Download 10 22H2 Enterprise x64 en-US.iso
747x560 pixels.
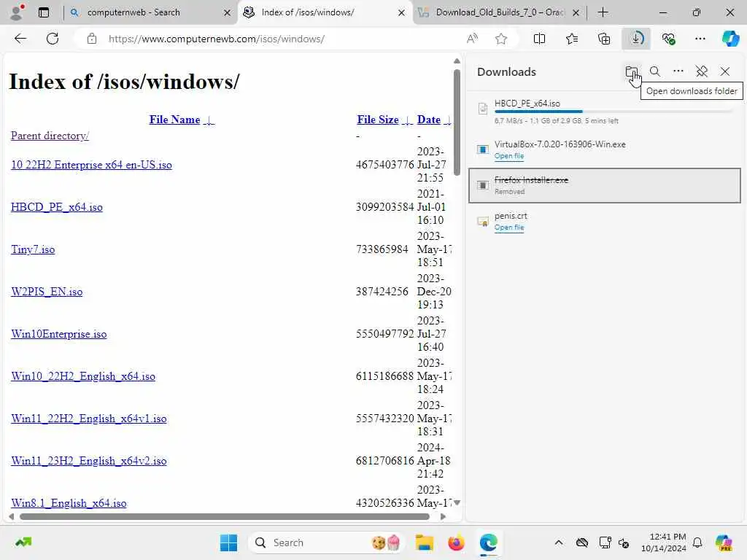click(x=91, y=165)
